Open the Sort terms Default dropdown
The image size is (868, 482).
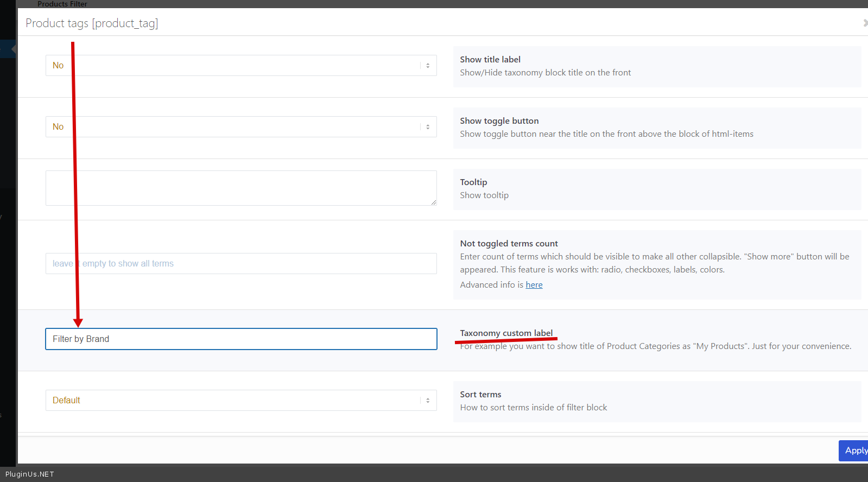click(x=241, y=401)
